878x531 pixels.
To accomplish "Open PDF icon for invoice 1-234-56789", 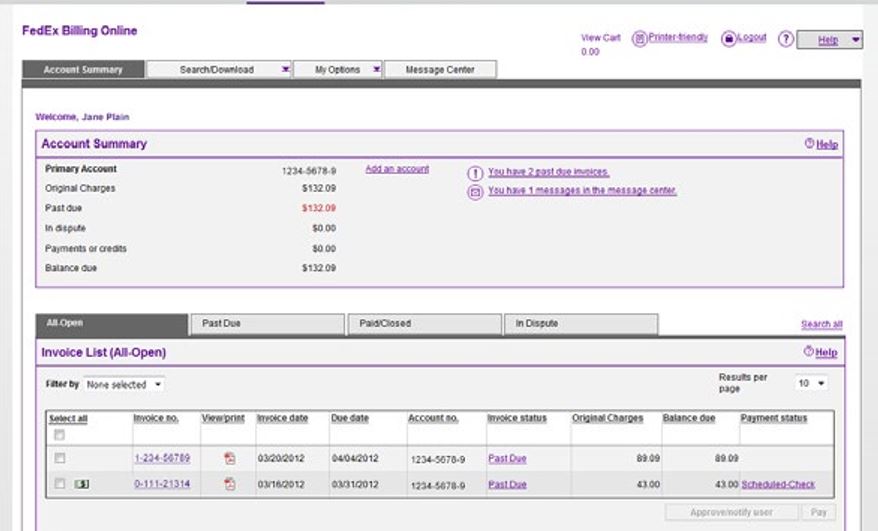I will (230, 458).
